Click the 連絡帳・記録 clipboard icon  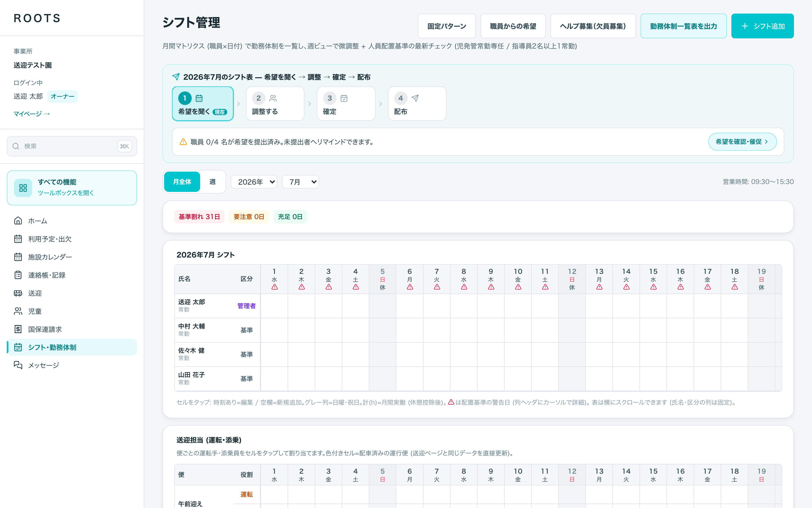18,275
